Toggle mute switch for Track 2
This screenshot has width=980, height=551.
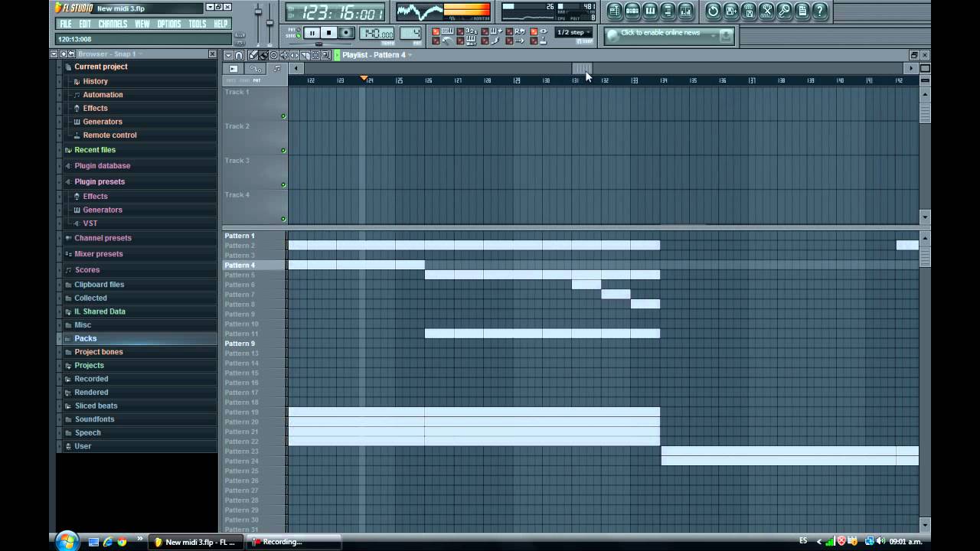283,151
